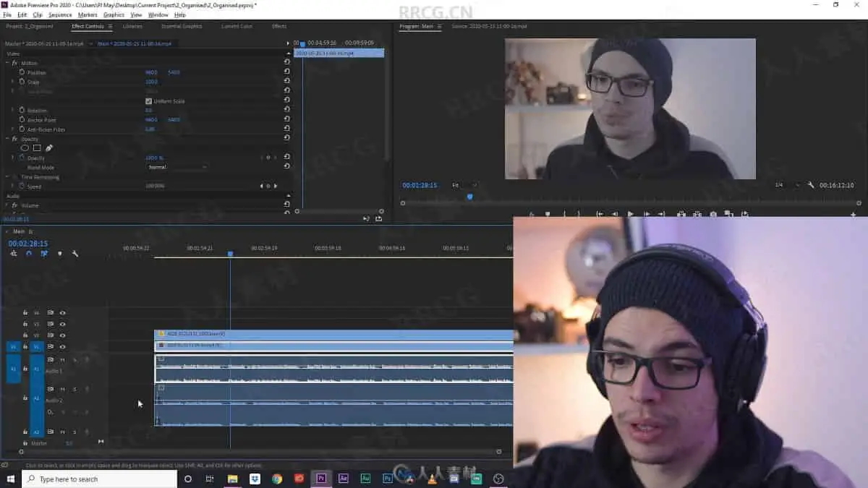Select the free draw bezier pen mask
Screen dimensions: 868x488
tap(49, 148)
